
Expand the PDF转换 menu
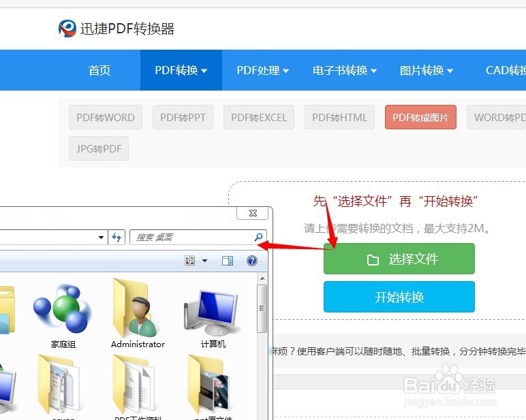click(181, 70)
